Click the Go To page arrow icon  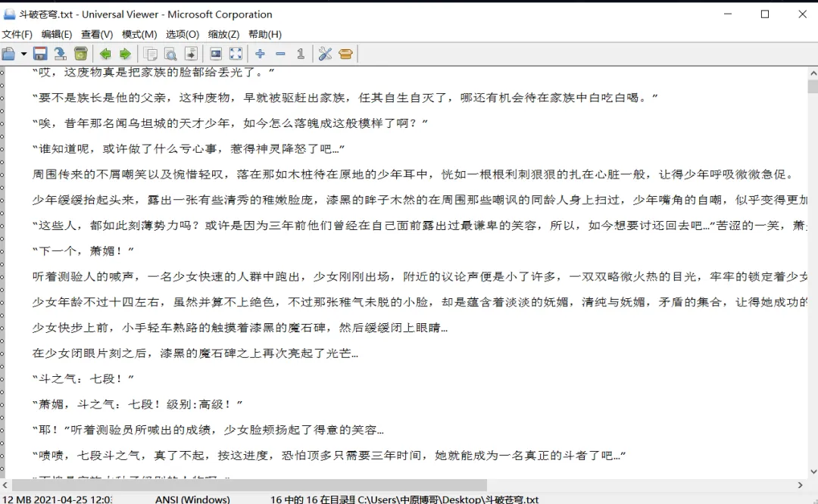point(191,54)
